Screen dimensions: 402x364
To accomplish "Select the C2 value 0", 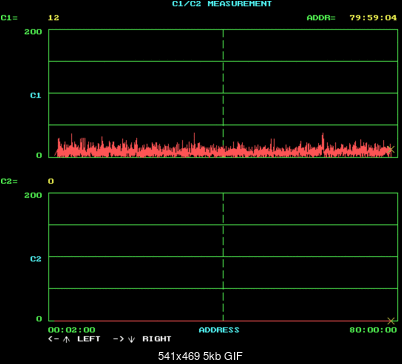I will (x=51, y=181).
